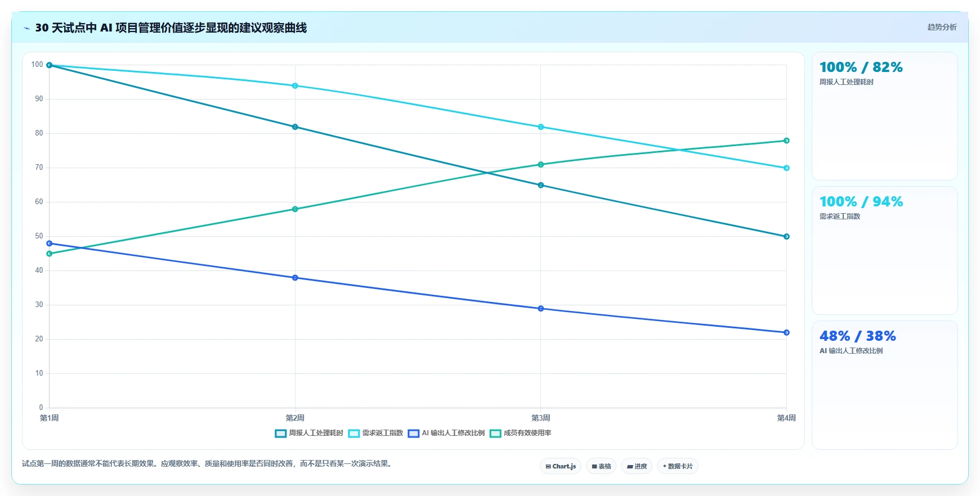Viewport: 980px width, 496px height.
Task: Hide the AI 输出人工修改比例 series via legend
Action: tap(446, 433)
